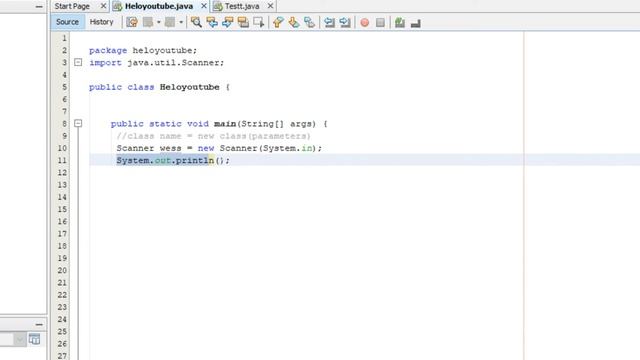Screen dimensions: 640x360
Task: Click the Forward navigation icon
Action: click(x=170, y=22)
